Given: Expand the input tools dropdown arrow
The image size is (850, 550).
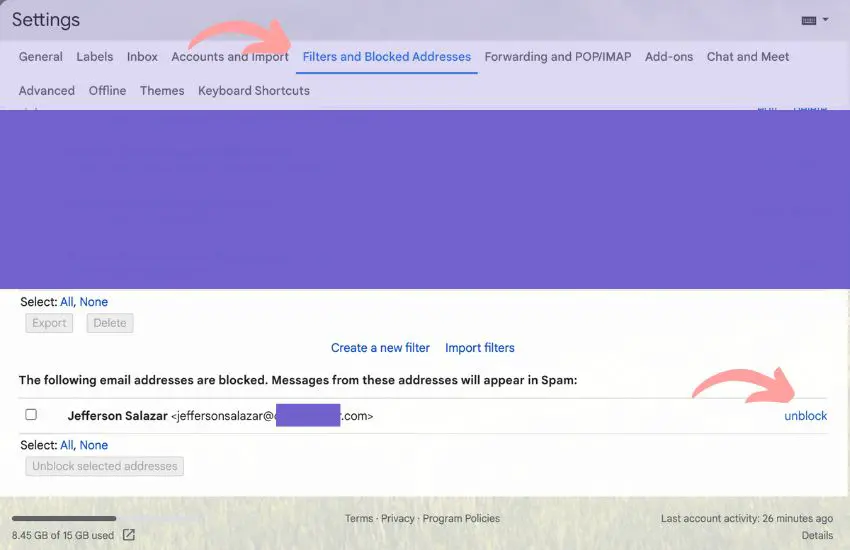Looking at the screenshot, I should tap(826, 20).
